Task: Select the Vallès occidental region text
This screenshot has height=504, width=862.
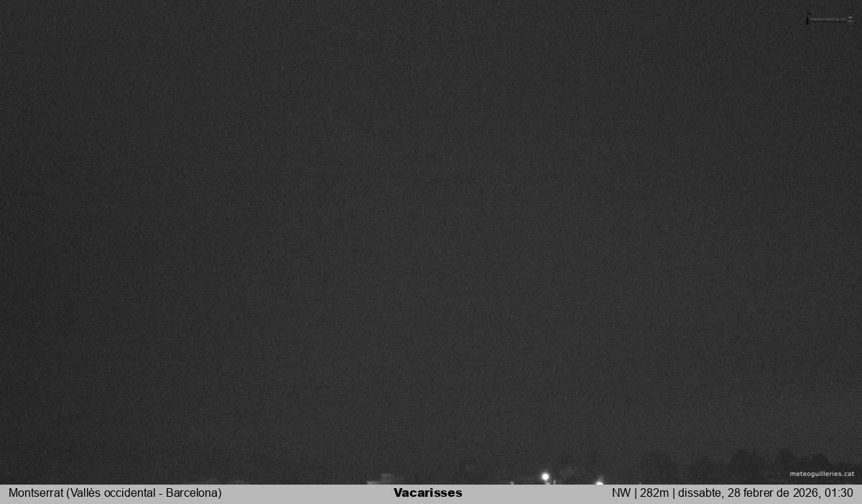Action: coord(112,493)
